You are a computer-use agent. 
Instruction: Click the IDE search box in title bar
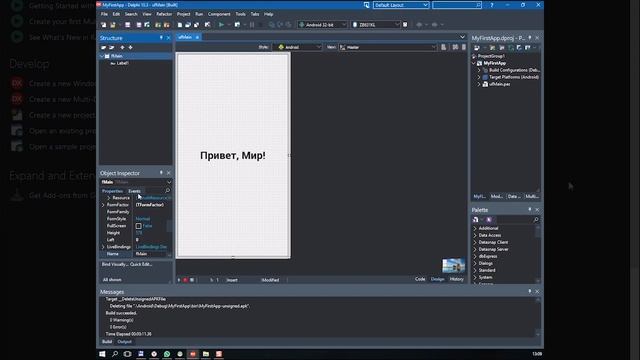click(457, 5)
